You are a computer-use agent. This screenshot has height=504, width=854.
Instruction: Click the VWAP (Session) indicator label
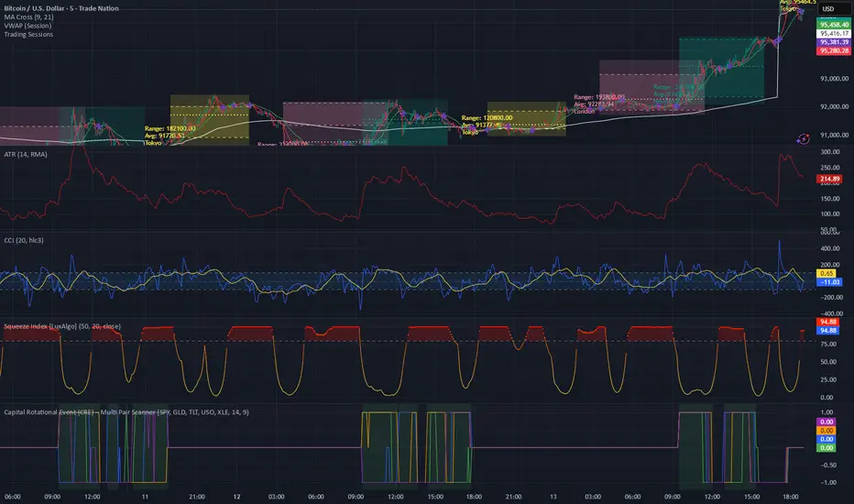(x=27, y=26)
